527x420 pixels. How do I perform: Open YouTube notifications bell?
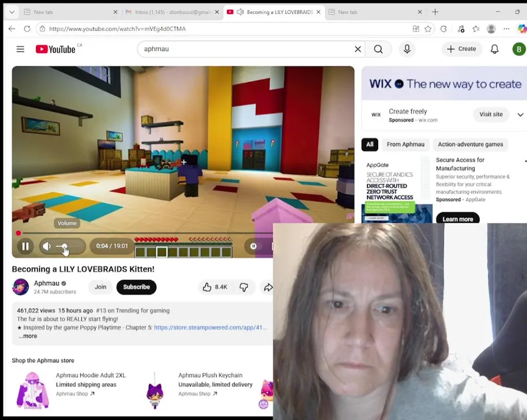tap(494, 49)
